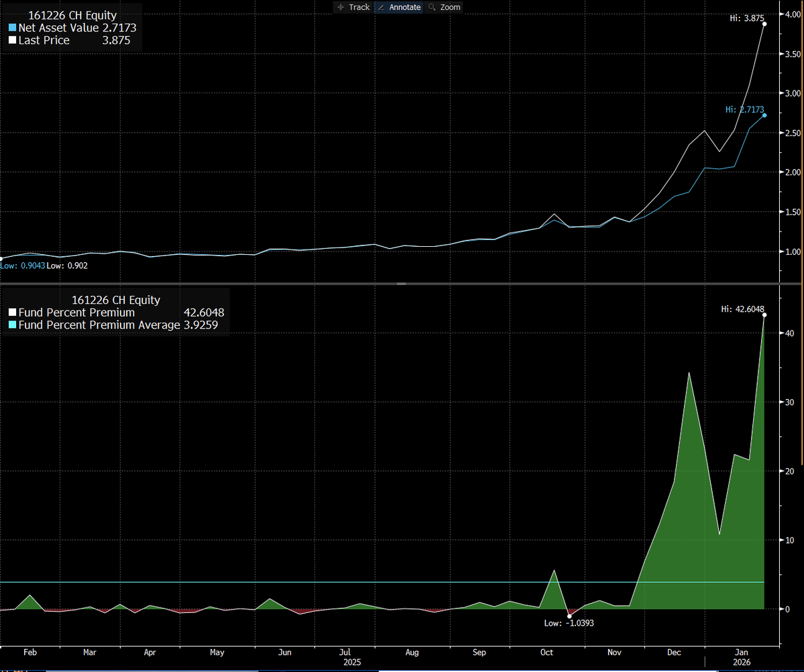804x672 pixels.
Task: Click the average premium figure 3.9259
Action: (x=201, y=325)
